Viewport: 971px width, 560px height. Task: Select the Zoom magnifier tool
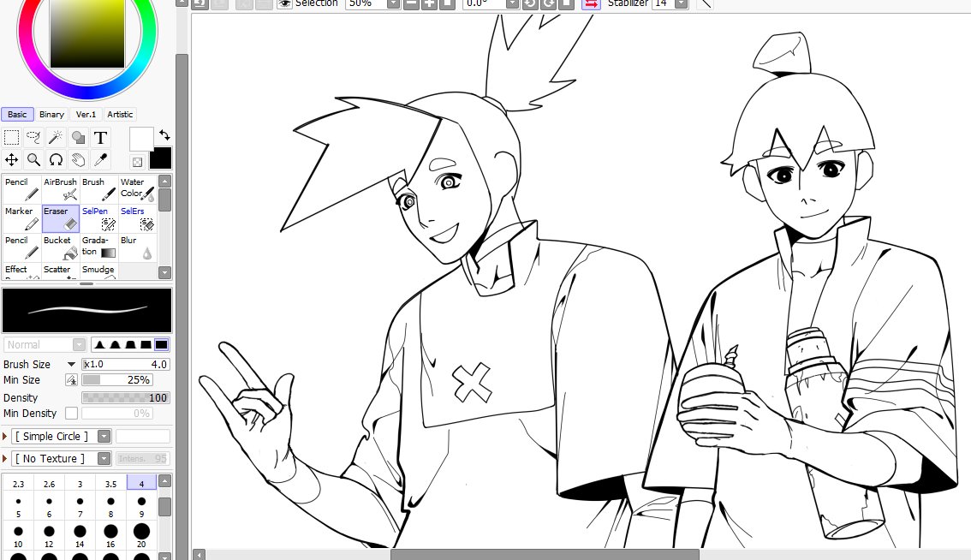pos(34,160)
